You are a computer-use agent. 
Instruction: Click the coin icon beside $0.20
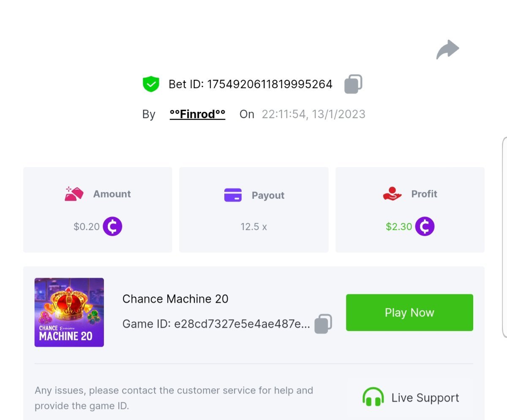[x=112, y=227]
